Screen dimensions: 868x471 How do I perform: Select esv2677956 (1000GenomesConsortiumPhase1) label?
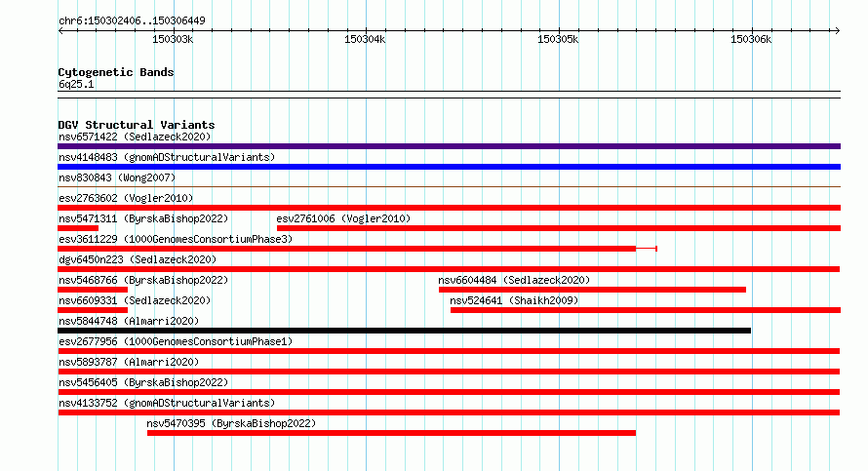tap(176, 341)
